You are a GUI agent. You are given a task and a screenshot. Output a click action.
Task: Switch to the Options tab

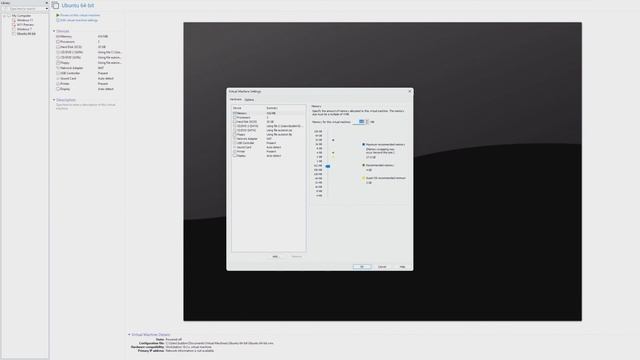coord(249,100)
